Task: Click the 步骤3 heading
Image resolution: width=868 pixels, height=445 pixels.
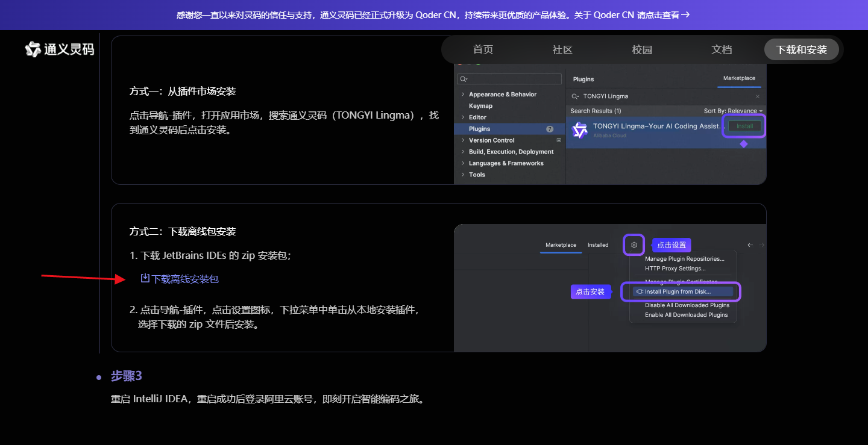Action: (x=127, y=376)
